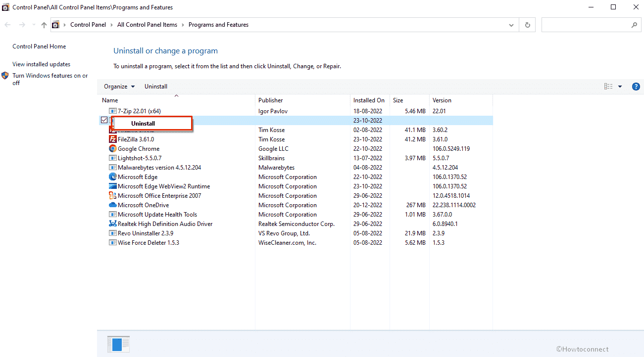Click the Microsoft Edge icon
644x357 pixels.
pyautogui.click(x=113, y=177)
